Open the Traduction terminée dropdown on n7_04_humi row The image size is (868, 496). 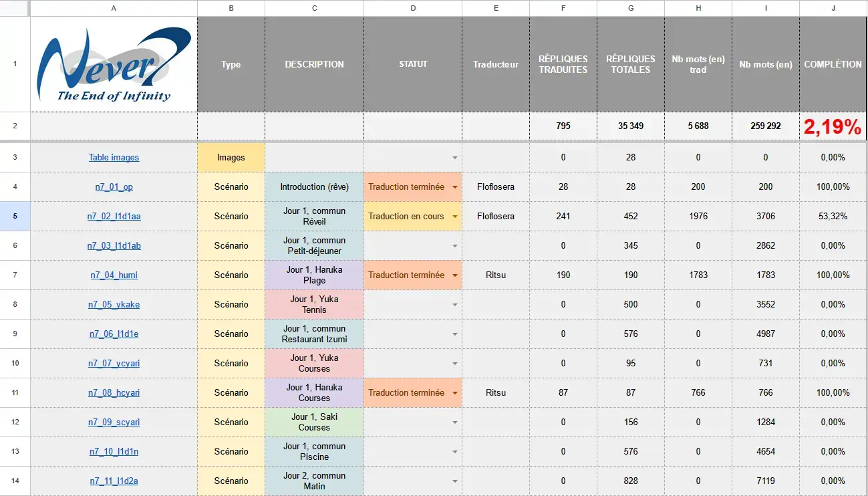tap(455, 275)
